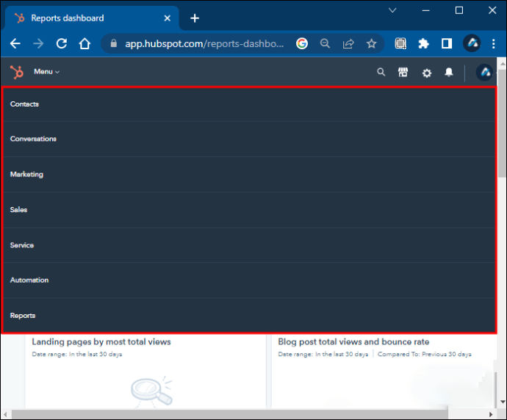Select the Reports dashboard browser tab
Viewport: 507px width, 420px height.
(92, 18)
